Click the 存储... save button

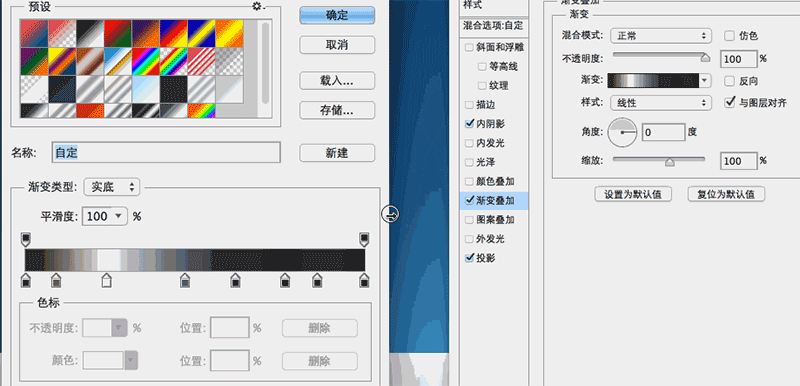point(337,110)
